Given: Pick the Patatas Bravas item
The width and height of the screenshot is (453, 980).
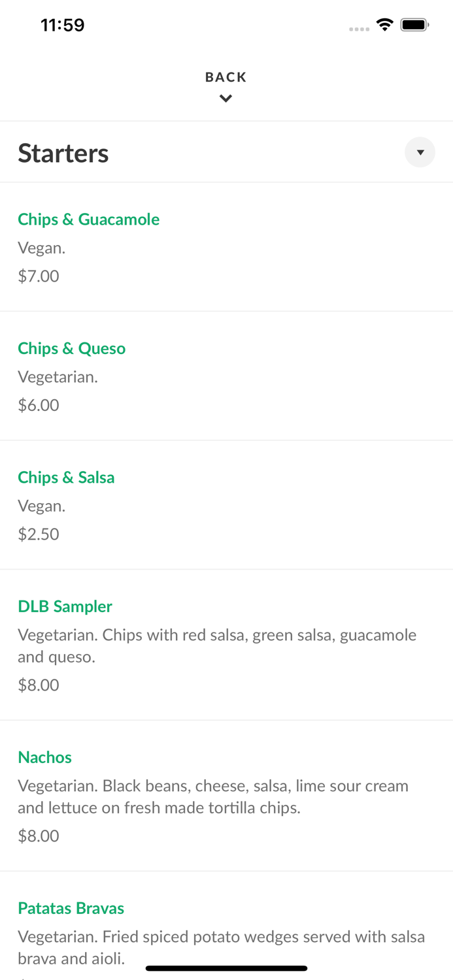Looking at the screenshot, I should [x=71, y=908].
